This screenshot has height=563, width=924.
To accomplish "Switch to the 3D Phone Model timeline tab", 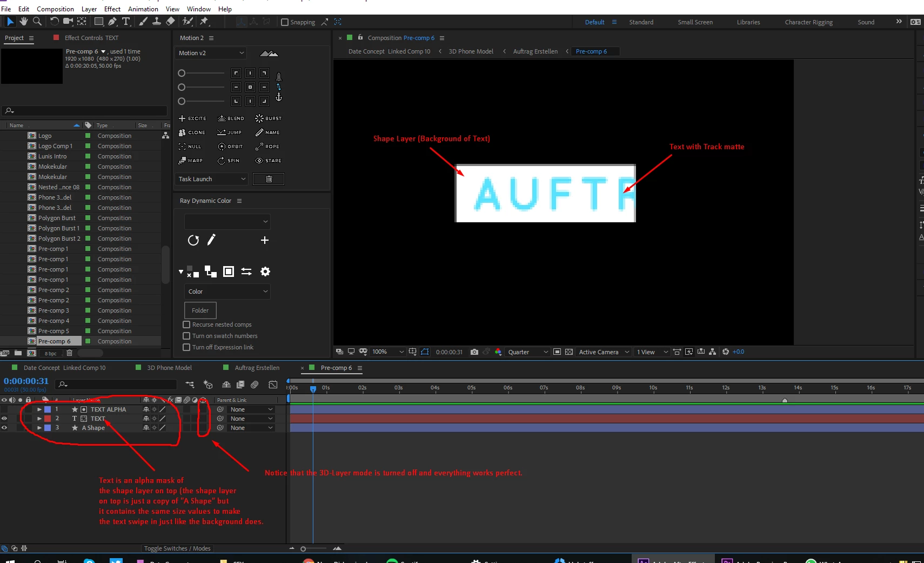I will [x=169, y=368].
